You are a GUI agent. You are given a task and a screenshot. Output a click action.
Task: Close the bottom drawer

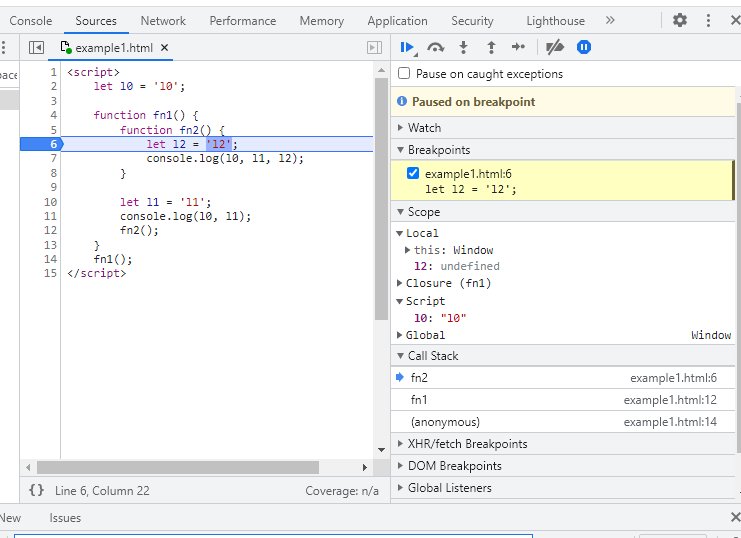click(735, 517)
